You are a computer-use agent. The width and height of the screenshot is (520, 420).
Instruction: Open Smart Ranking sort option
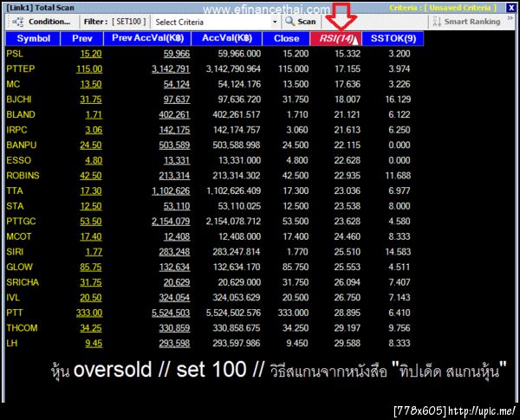point(466,22)
